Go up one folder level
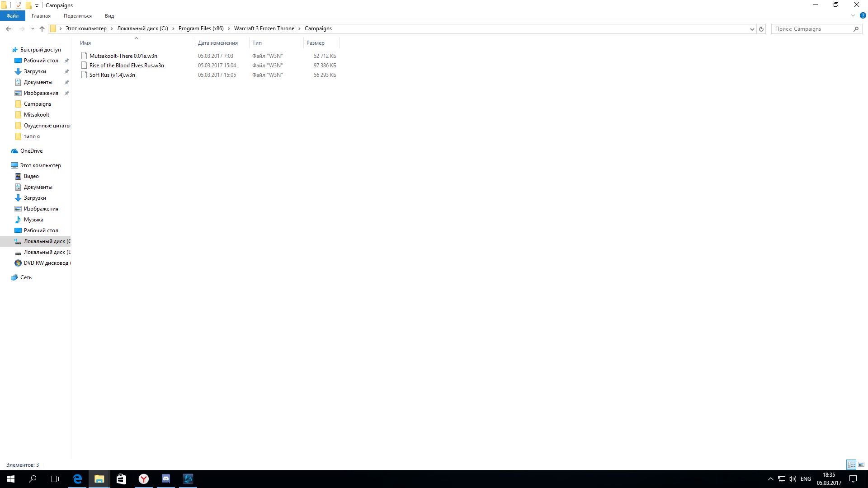 coord(42,28)
